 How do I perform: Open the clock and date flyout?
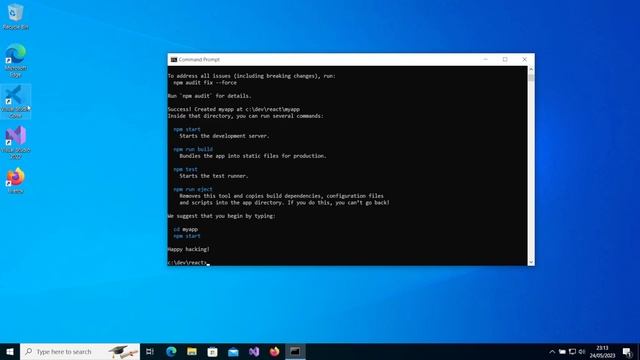(x=602, y=351)
